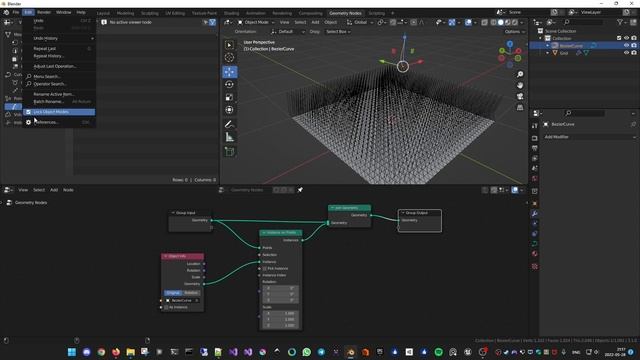Disable Grid object in renders camera icon

coord(634,53)
